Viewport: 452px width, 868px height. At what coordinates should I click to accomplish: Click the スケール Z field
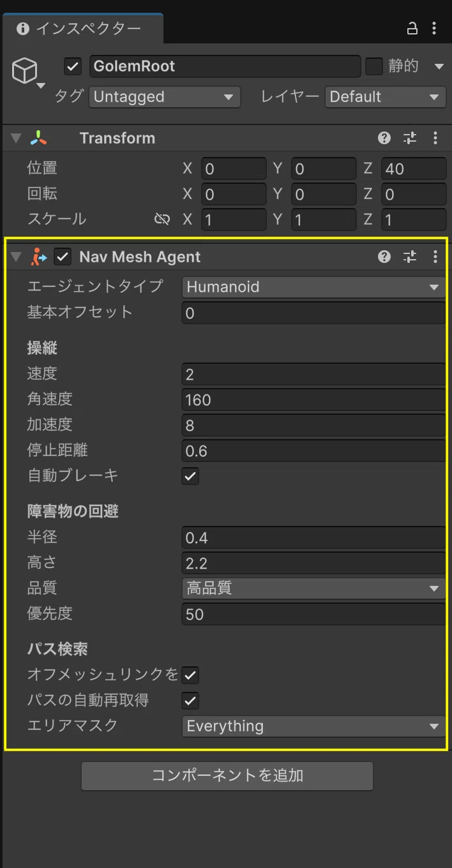(x=414, y=220)
